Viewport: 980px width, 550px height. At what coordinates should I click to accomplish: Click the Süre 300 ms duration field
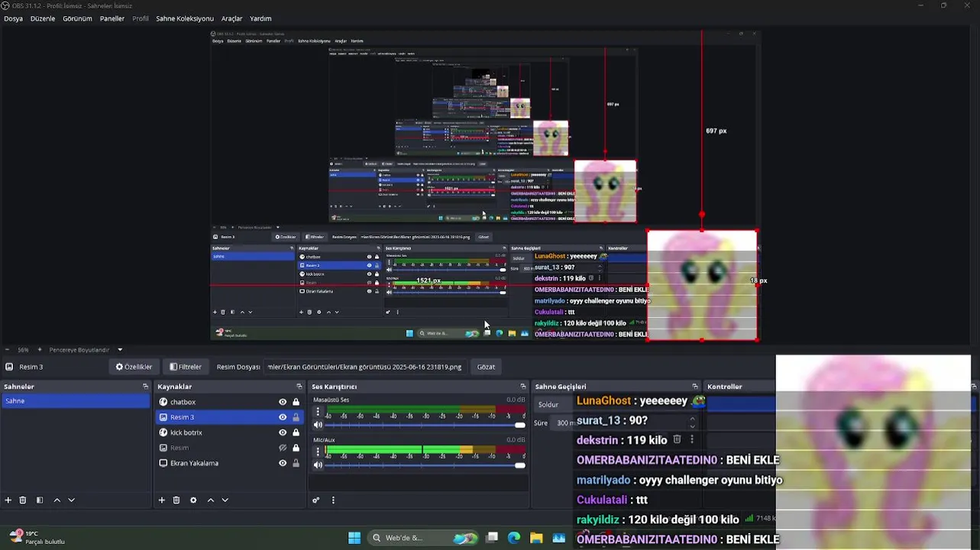565,422
